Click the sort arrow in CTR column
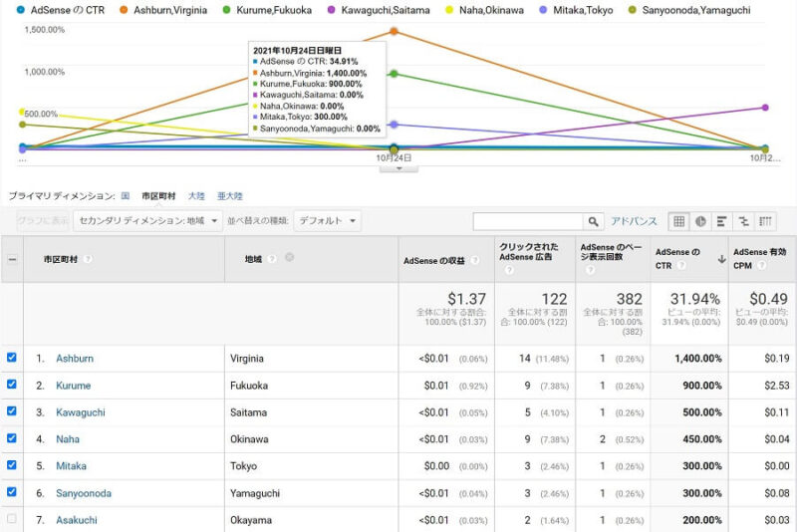The image size is (797, 532). point(721,259)
